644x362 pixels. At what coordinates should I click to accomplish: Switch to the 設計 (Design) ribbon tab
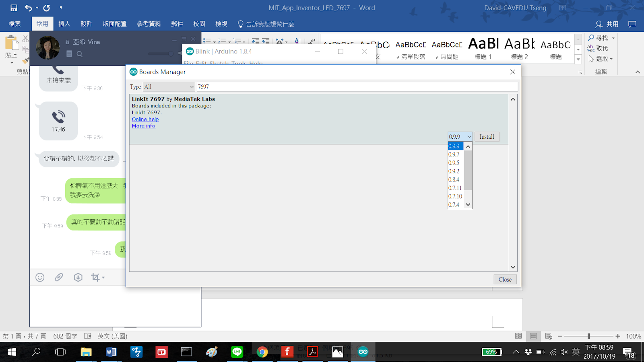coord(87,24)
